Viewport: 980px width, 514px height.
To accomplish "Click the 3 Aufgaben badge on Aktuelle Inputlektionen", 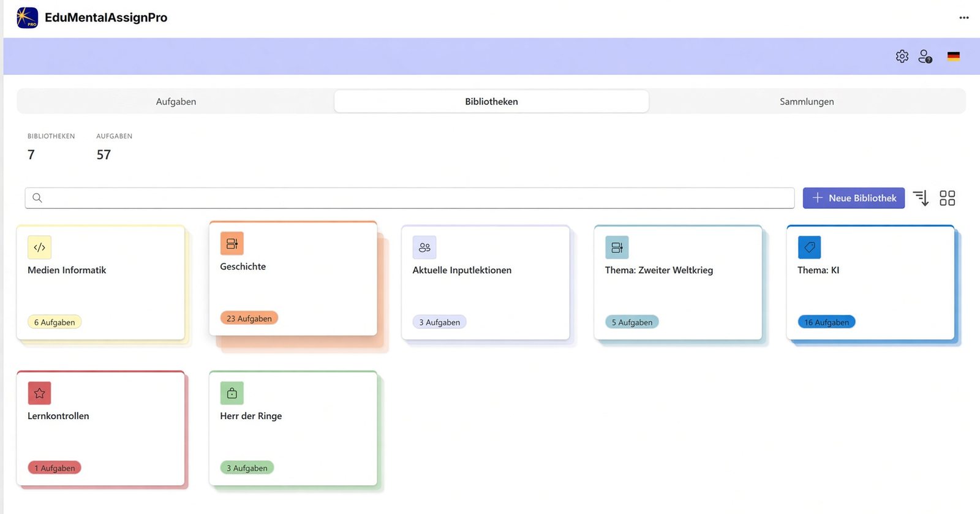I will coord(439,322).
